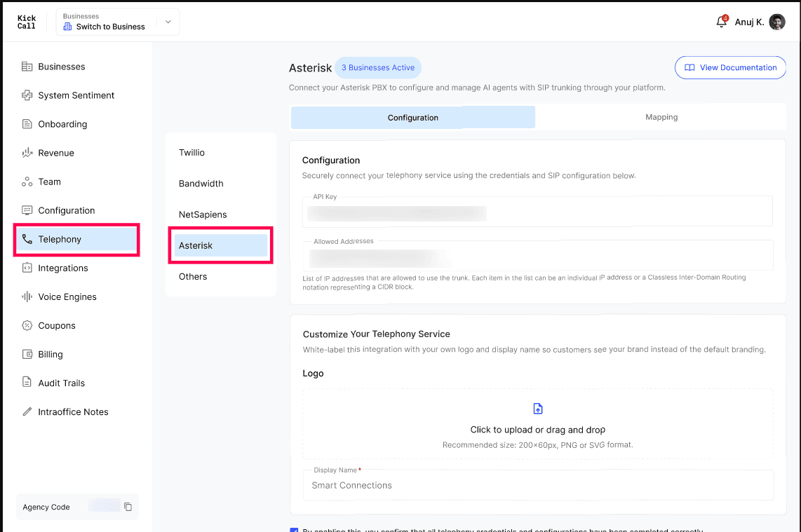Switch to the Mapping tab

[x=661, y=117]
